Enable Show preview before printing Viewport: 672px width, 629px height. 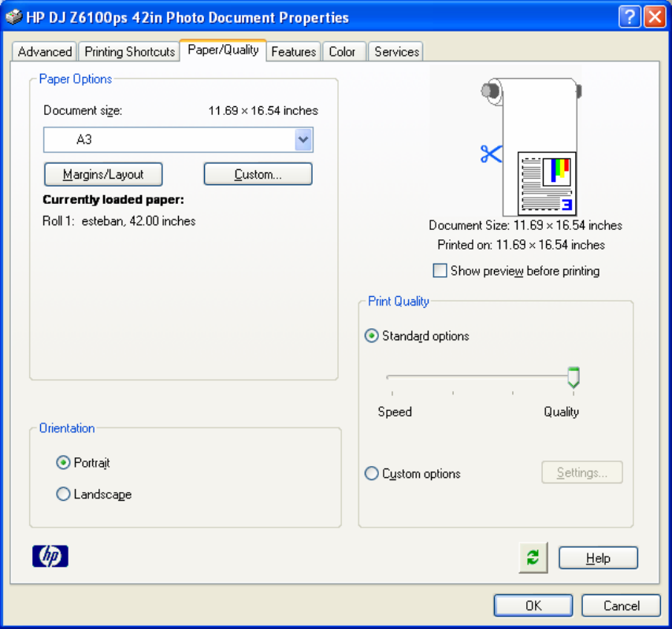[440, 271]
